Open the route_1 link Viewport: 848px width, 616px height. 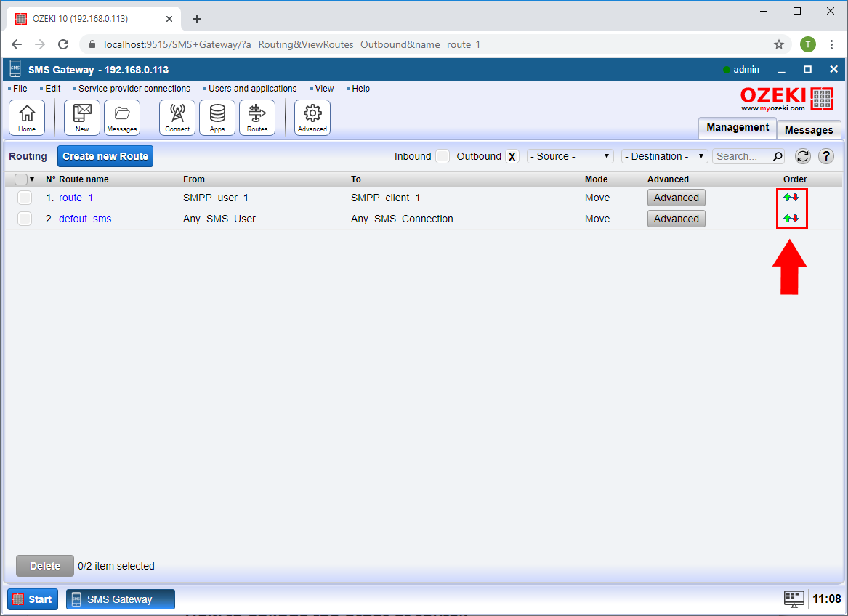(x=76, y=198)
